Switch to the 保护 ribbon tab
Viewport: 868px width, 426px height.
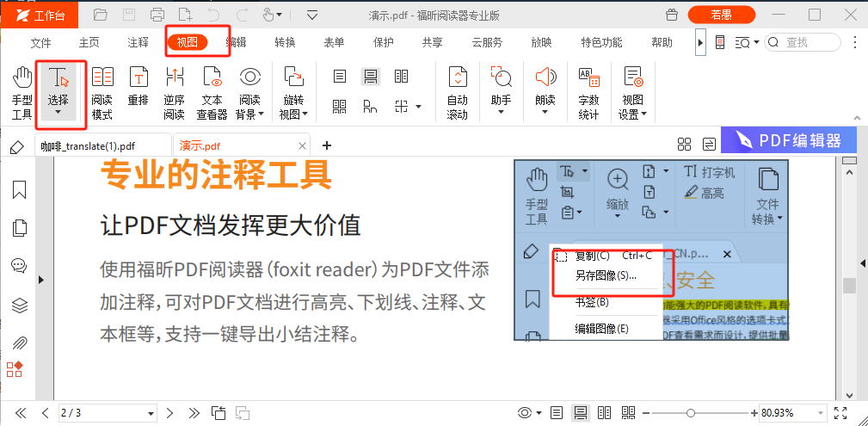tap(383, 43)
